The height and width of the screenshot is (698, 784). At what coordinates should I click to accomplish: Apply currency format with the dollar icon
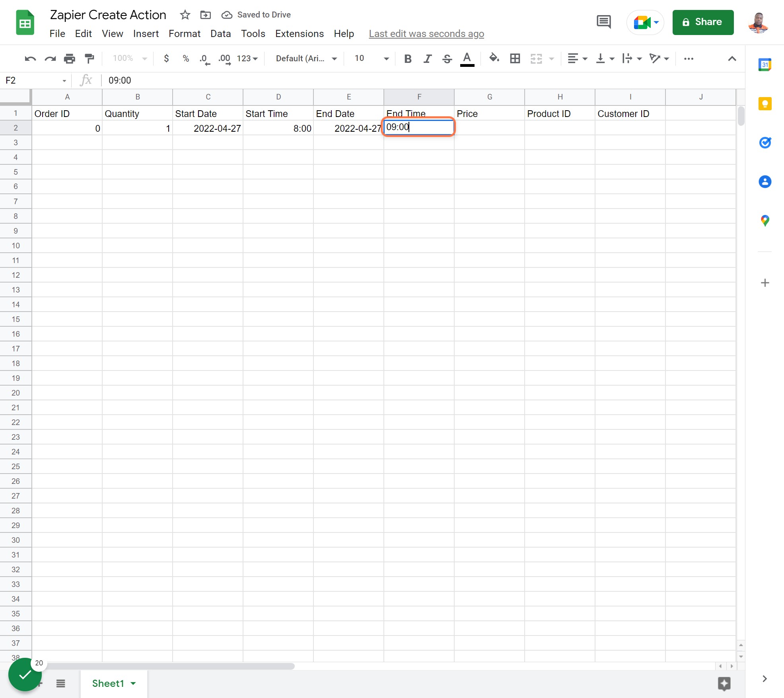tap(166, 59)
